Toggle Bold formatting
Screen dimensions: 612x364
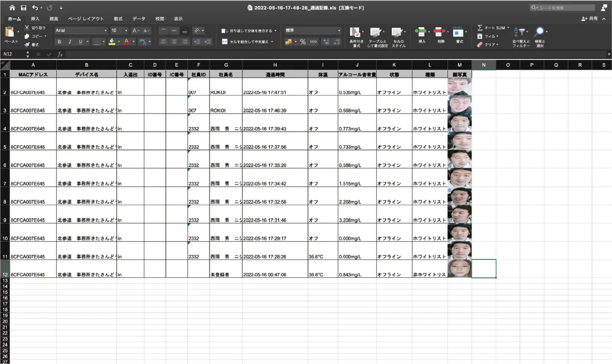pyautogui.click(x=60, y=42)
